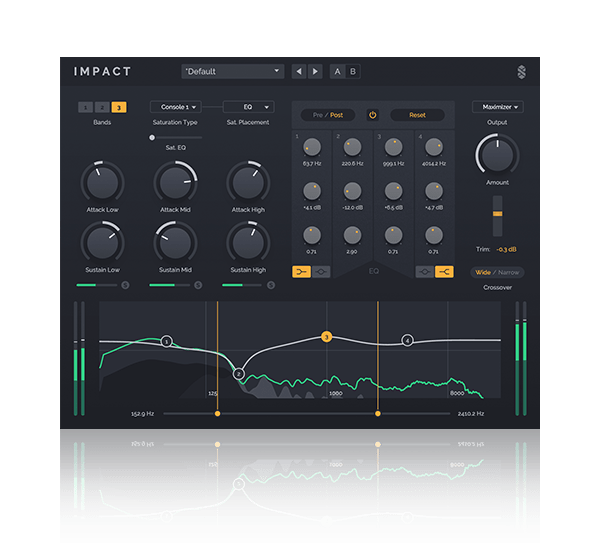600x543 pixels.
Task: Click band 1 gain knob +4.1 dB
Action: (312, 191)
